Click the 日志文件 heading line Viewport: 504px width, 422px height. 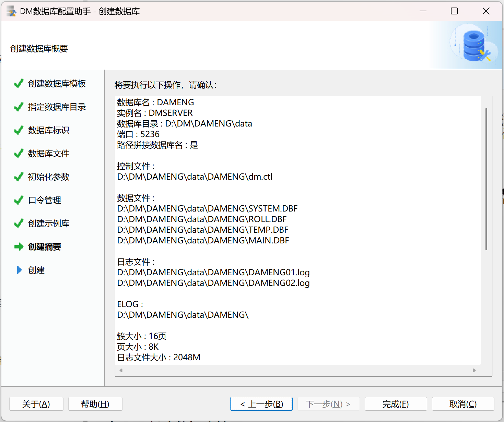tap(136, 262)
